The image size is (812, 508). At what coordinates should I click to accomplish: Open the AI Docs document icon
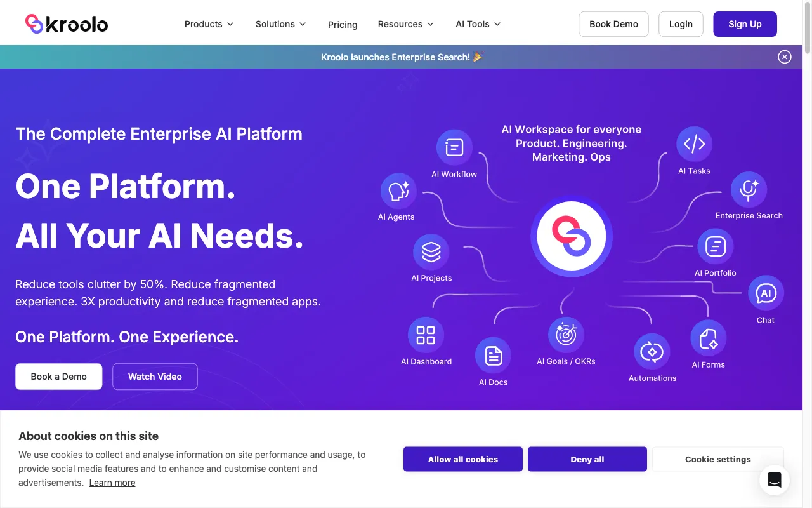(494, 356)
